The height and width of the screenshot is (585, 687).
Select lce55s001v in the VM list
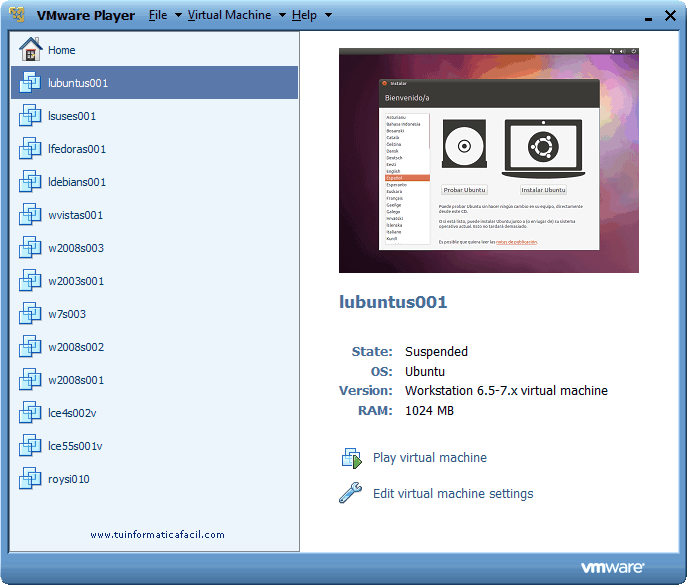(x=154, y=446)
